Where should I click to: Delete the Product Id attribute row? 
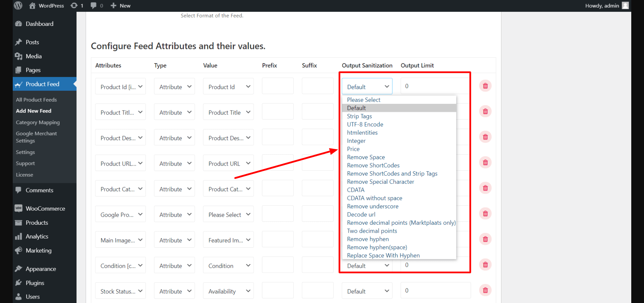tap(485, 86)
